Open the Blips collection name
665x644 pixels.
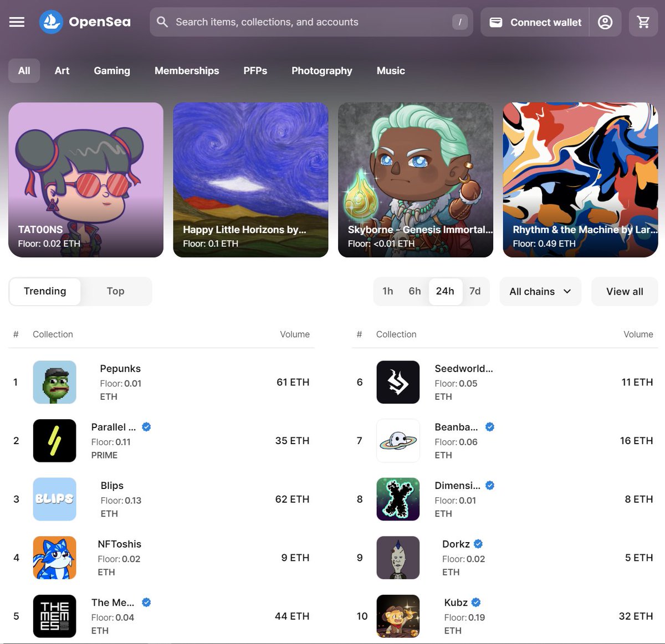[x=112, y=486]
